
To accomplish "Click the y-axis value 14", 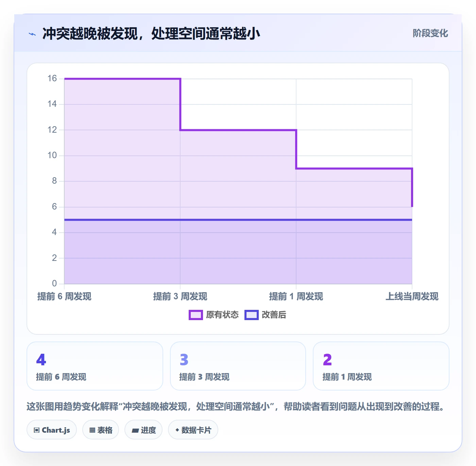I will tap(52, 104).
